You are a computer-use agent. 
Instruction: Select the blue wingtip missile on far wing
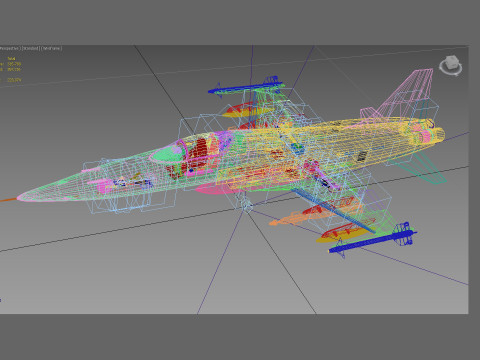245,87
